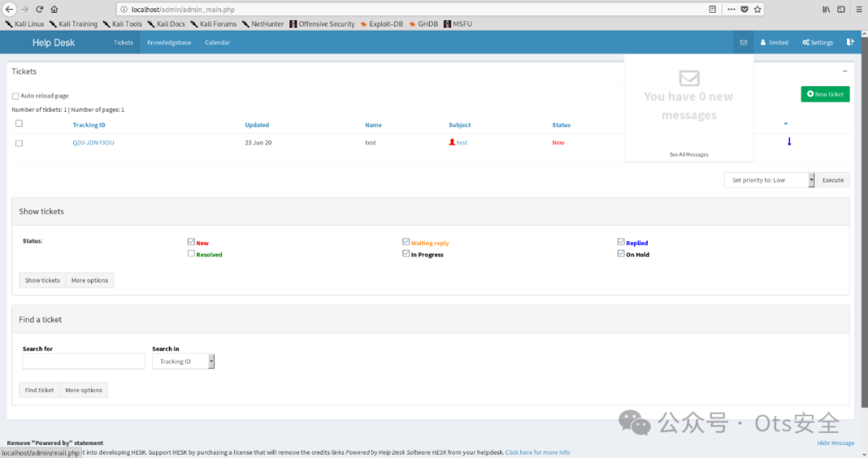The height and width of the screenshot is (458, 868).
Task: Check select-all tickets header checkbox
Action: tap(18, 124)
